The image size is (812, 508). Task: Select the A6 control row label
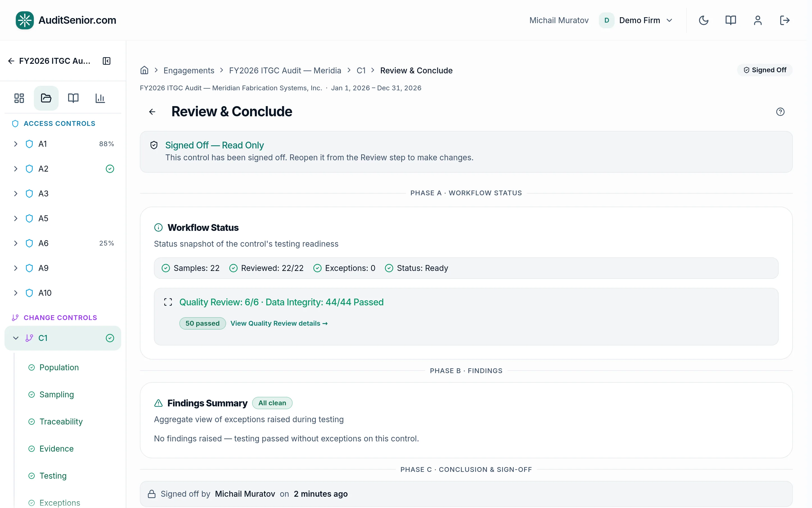44,243
